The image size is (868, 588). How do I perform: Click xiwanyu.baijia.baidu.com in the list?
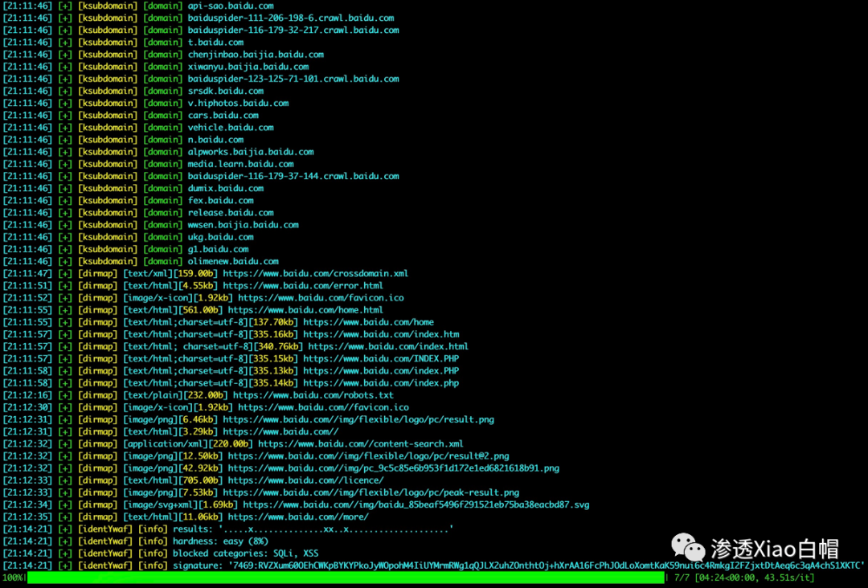point(248,67)
